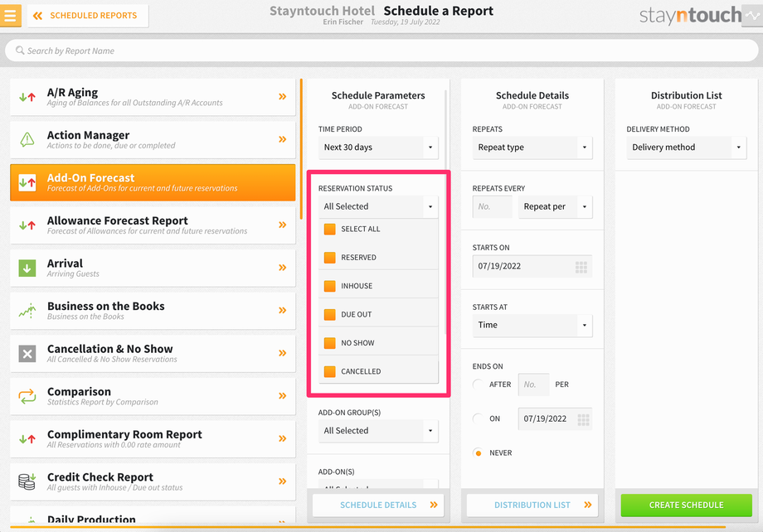Viewport: 763px width, 532px height.
Task: Select the Add-On Forecast report
Action: coord(153,182)
